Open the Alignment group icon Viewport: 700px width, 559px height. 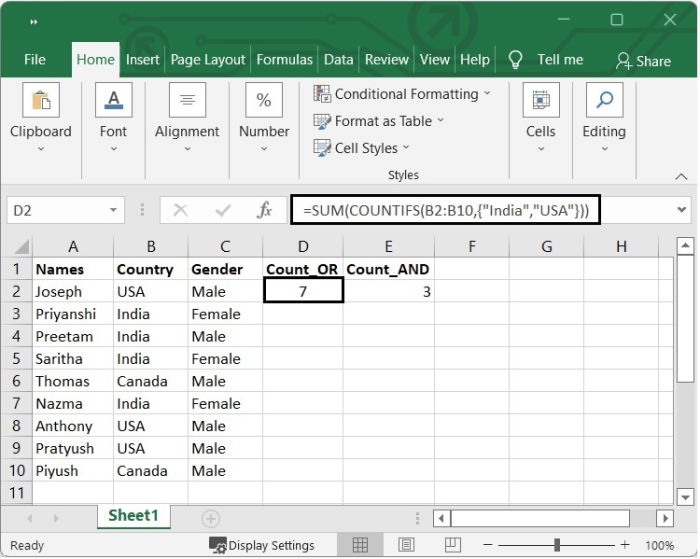pos(187,101)
